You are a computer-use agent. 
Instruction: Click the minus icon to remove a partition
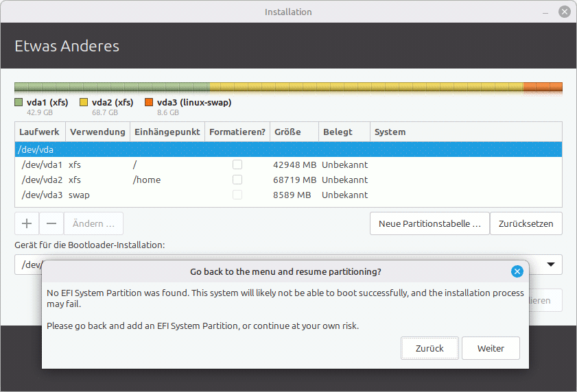coord(51,223)
